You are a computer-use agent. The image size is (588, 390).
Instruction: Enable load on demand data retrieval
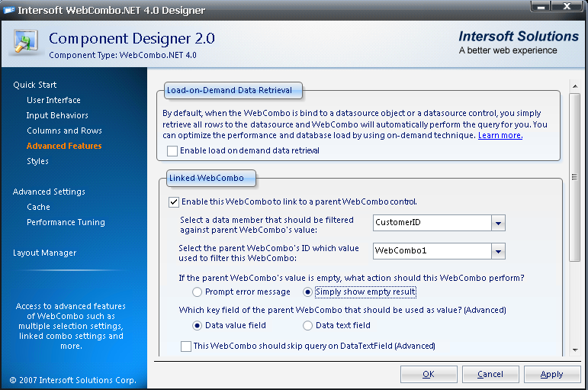172,151
